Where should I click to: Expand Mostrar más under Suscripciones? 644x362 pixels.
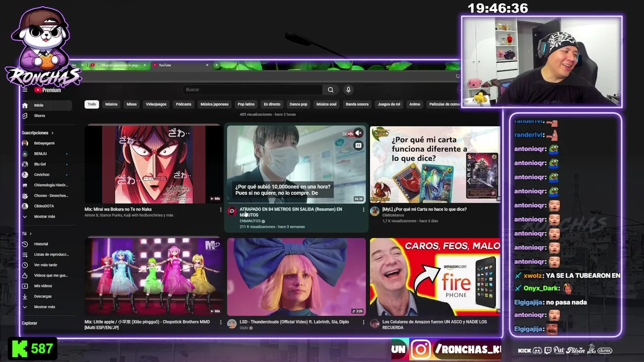pyautogui.click(x=46, y=217)
